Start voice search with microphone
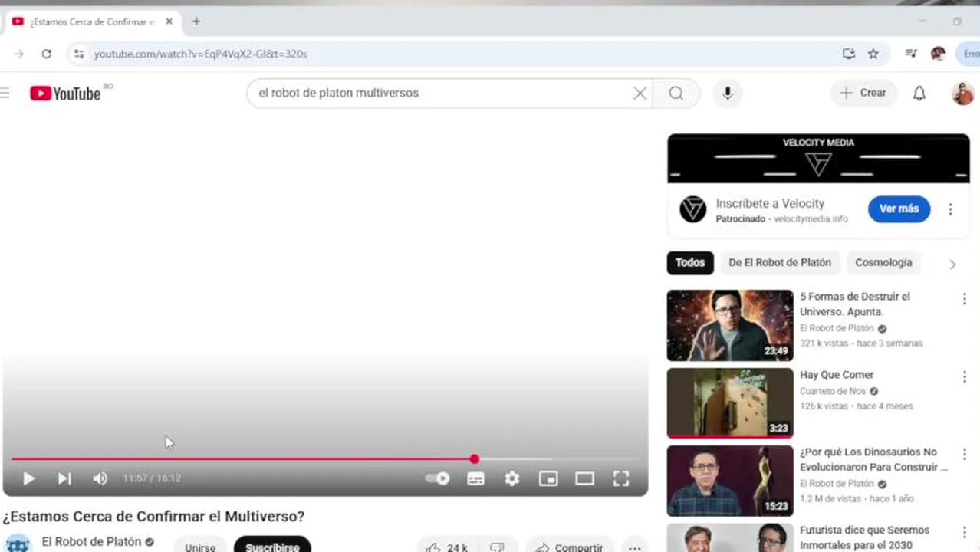980x552 pixels. tap(728, 93)
